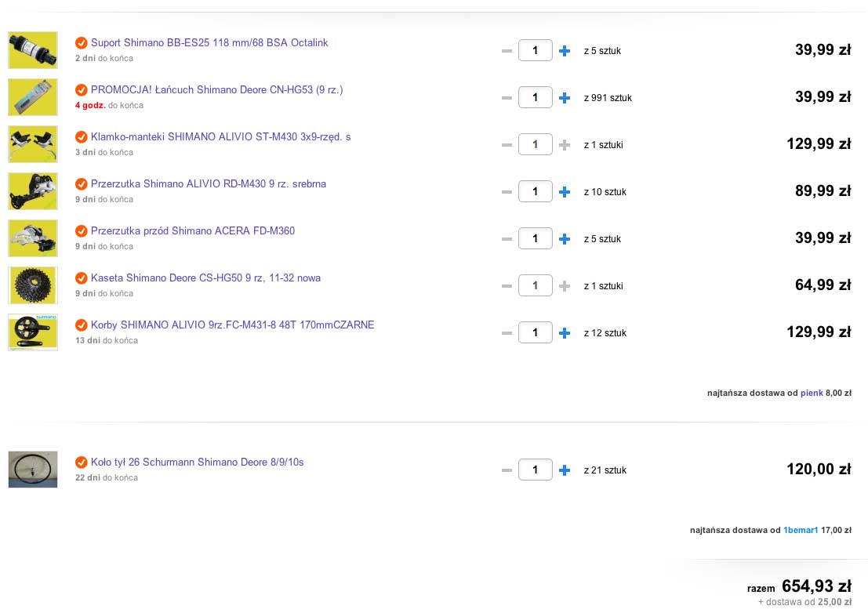Decrease quantity of Koło tył 26 Schurmann
The height and width of the screenshot is (613, 868).
point(507,470)
